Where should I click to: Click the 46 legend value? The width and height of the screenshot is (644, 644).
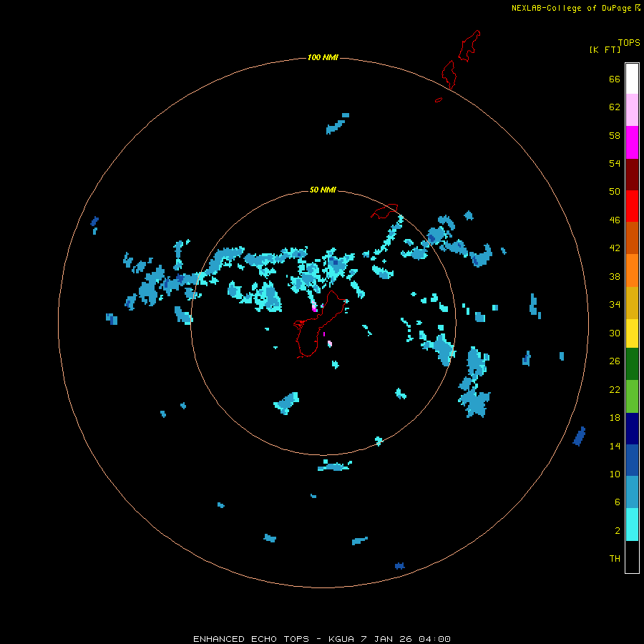coord(615,220)
